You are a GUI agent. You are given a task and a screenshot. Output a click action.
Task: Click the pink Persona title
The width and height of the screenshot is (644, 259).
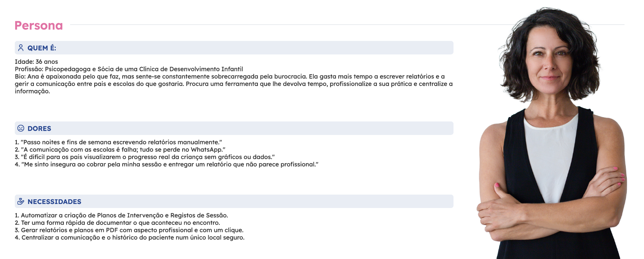pyautogui.click(x=39, y=25)
